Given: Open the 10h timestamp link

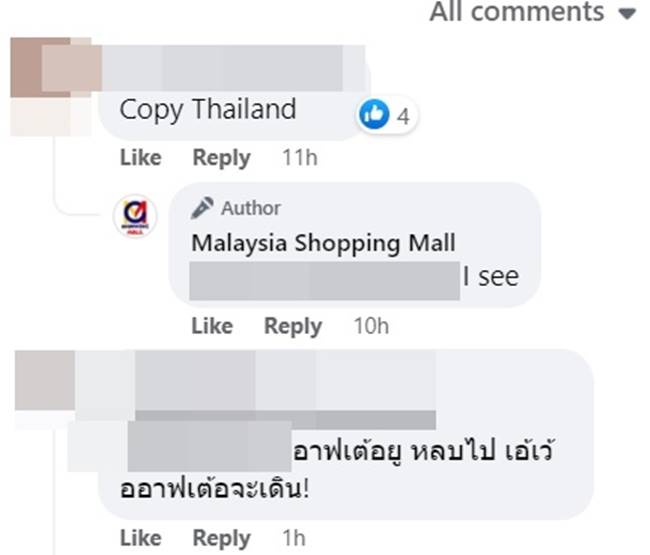Looking at the screenshot, I should tap(371, 326).
